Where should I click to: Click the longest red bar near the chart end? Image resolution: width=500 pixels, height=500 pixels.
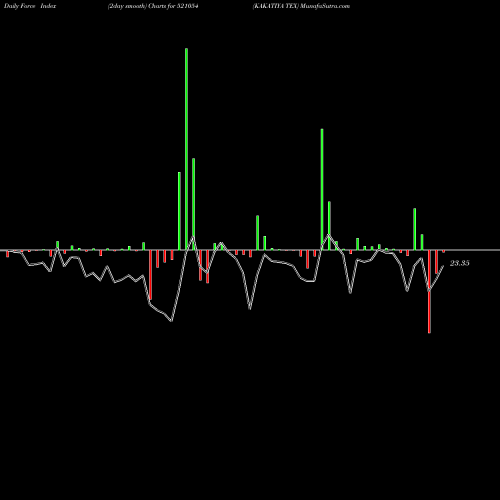click(429, 291)
